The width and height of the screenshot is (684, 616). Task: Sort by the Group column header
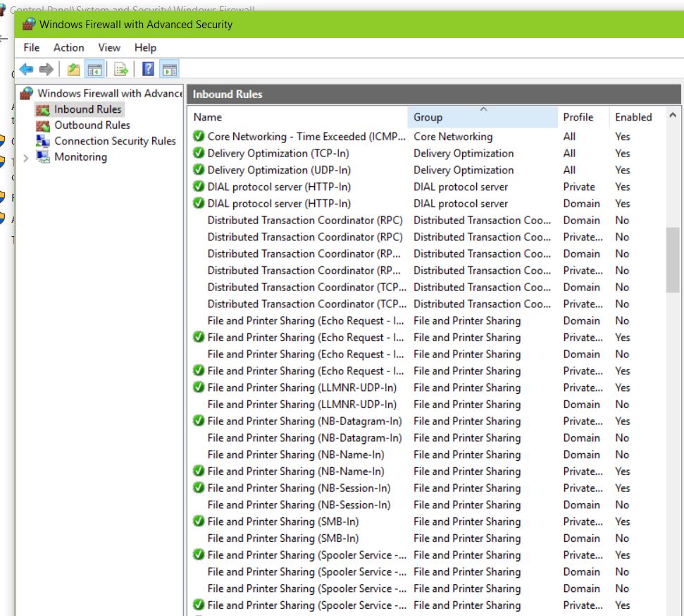click(x=483, y=117)
